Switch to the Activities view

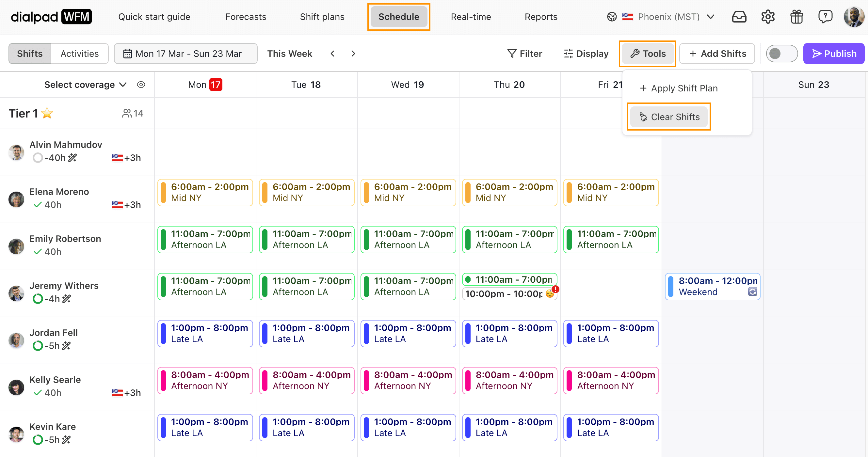coord(80,54)
